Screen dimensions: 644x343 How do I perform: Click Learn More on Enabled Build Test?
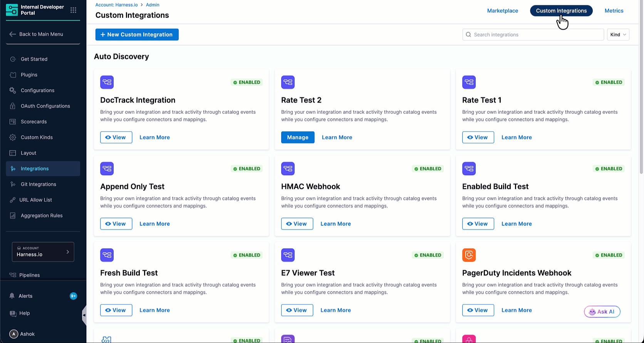click(517, 224)
